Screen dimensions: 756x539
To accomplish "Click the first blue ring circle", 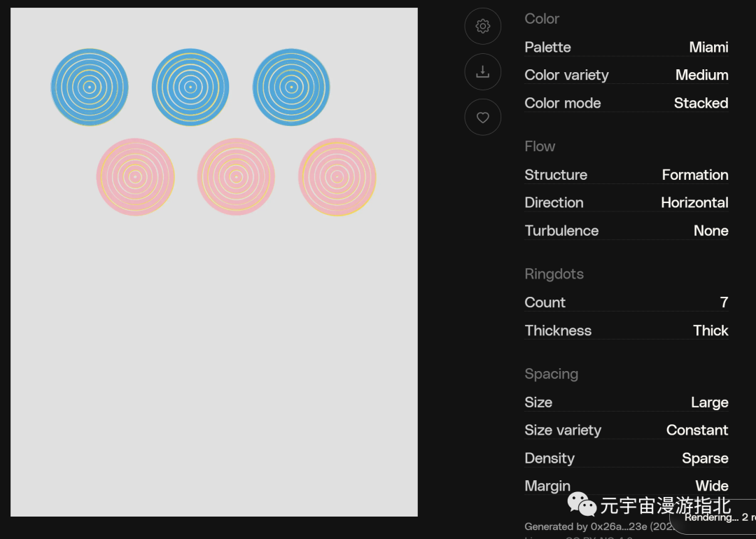I will 89,87.
